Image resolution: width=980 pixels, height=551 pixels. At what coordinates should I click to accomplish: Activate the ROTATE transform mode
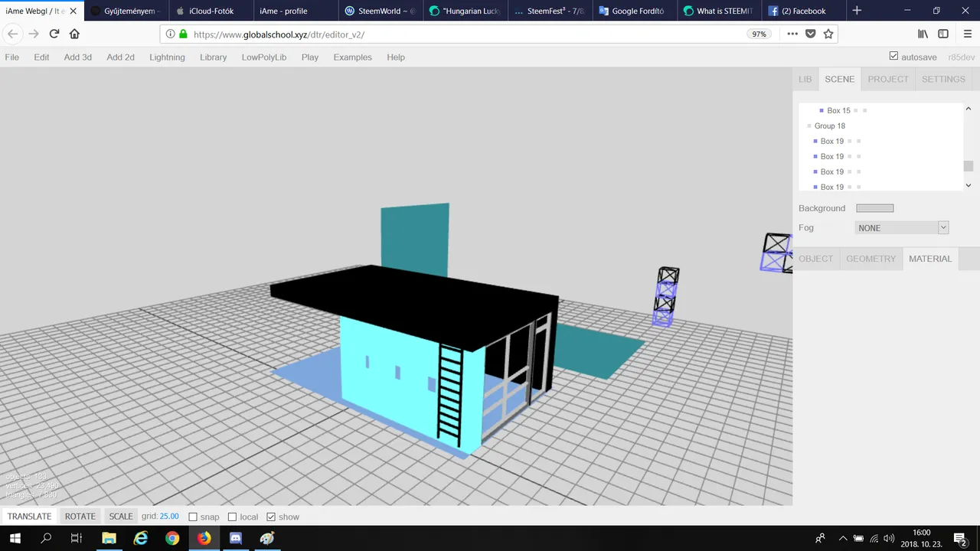(x=80, y=517)
